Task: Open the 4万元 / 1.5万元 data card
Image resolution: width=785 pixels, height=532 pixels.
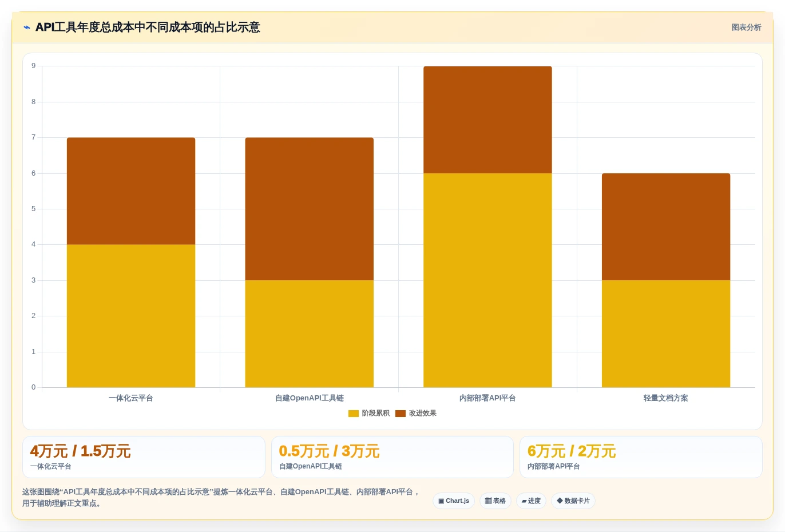Action: [x=144, y=457]
